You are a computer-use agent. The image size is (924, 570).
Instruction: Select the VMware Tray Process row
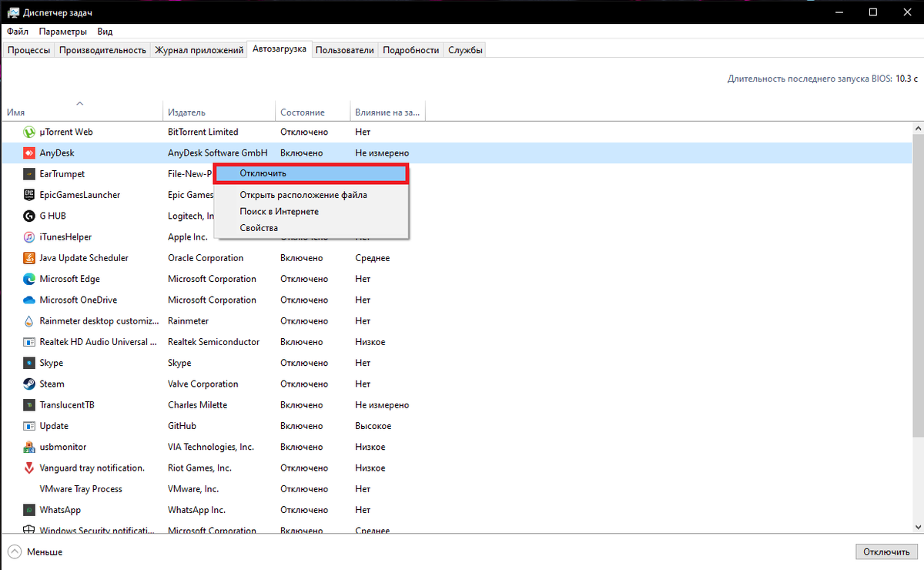[456, 489]
